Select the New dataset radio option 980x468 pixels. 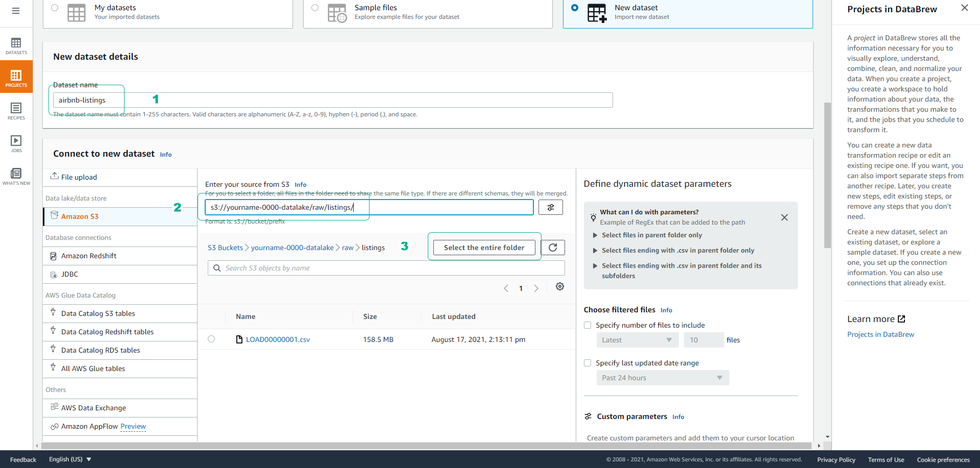tap(575, 8)
